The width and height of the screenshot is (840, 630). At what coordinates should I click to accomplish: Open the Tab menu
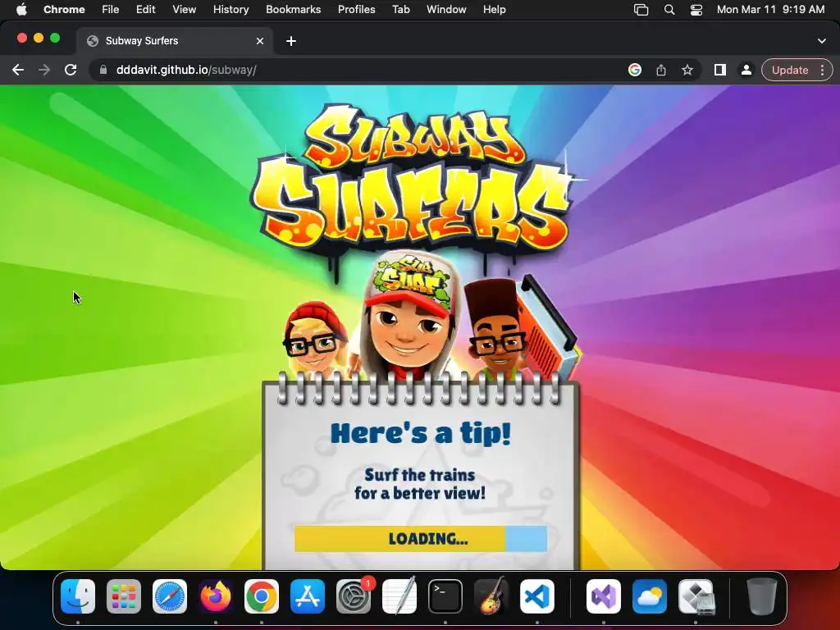click(x=400, y=10)
